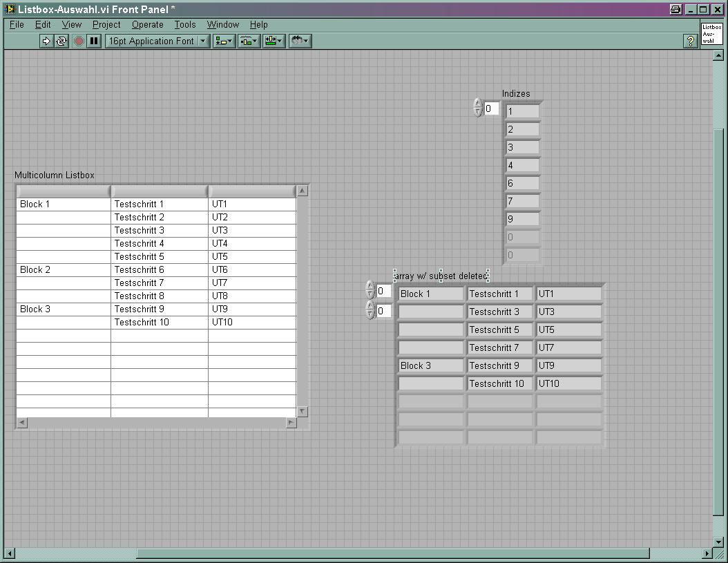Click the column index stepper of deleted array
This screenshot has height=563, width=728.
tap(370, 310)
